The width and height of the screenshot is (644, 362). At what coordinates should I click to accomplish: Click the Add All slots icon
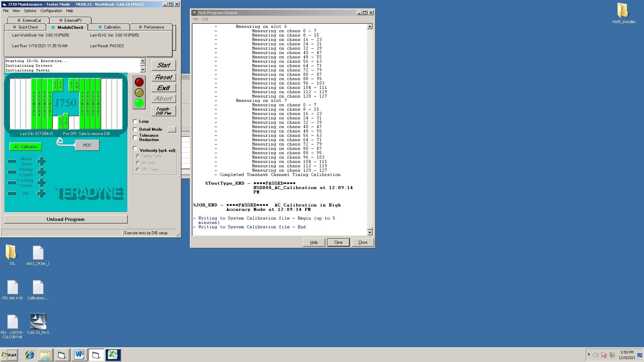[41, 193]
